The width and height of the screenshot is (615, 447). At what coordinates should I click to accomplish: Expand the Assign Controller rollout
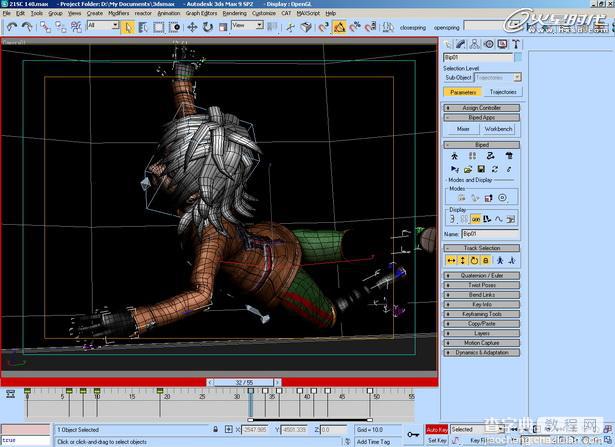[482, 108]
